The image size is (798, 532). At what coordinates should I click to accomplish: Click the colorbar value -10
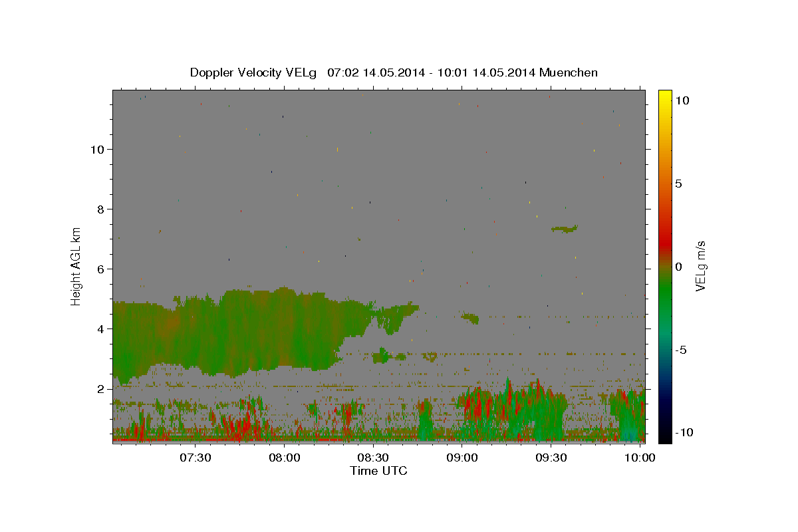click(684, 432)
